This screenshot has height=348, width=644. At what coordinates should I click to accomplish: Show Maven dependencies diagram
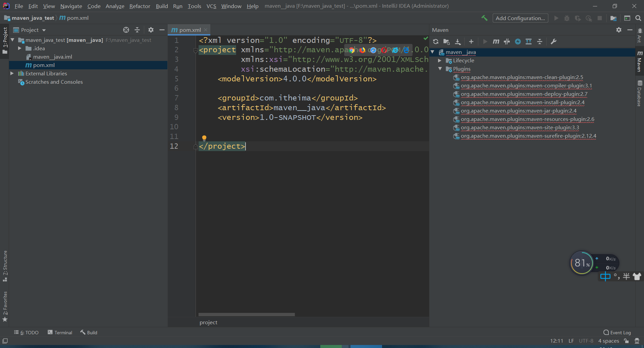[529, 42]
